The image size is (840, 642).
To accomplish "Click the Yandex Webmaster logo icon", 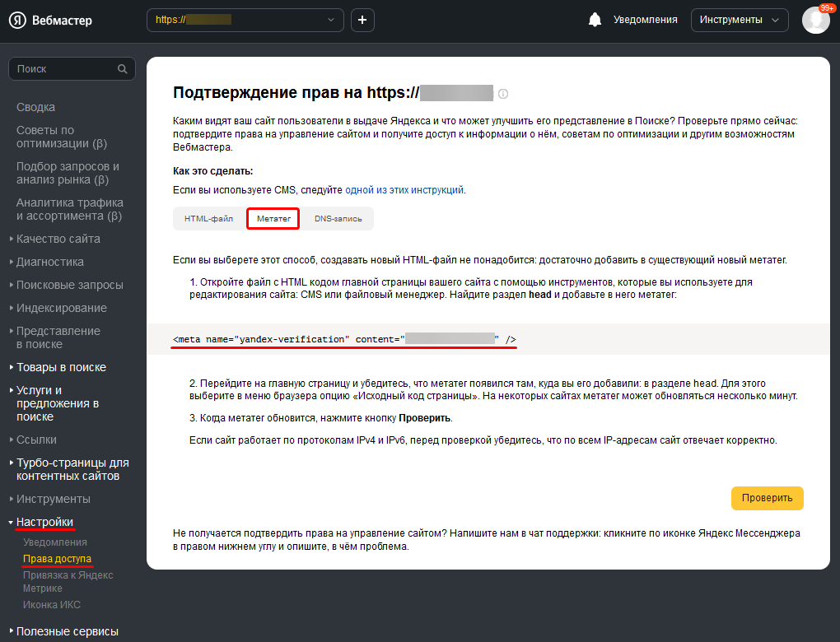I will click(17, 21).
